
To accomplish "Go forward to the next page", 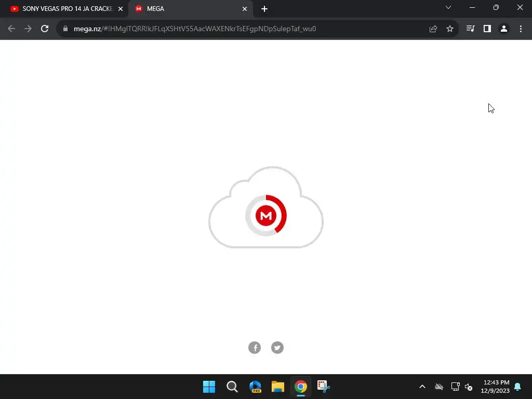I will point(28,29).
